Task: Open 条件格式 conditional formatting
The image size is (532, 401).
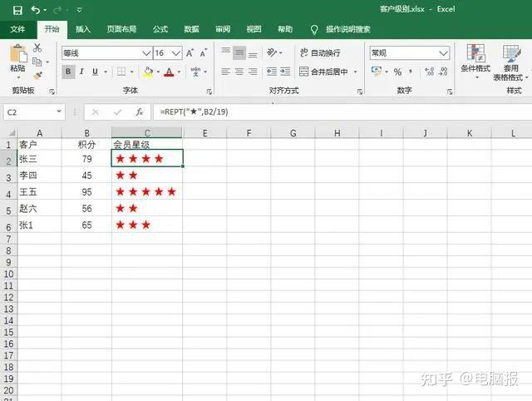Action: click(x=475, y=61)
